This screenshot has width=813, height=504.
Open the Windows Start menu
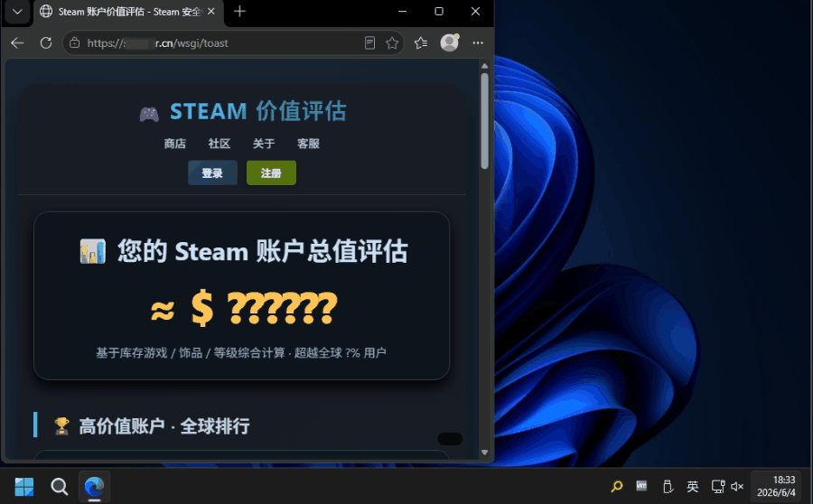(23, 487)
